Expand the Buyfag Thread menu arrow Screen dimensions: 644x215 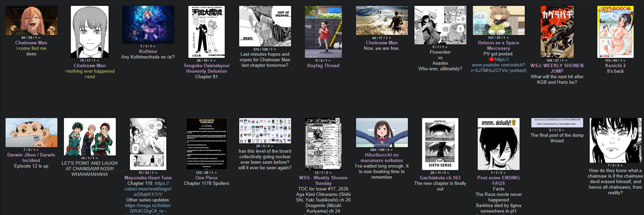point(329,61)
